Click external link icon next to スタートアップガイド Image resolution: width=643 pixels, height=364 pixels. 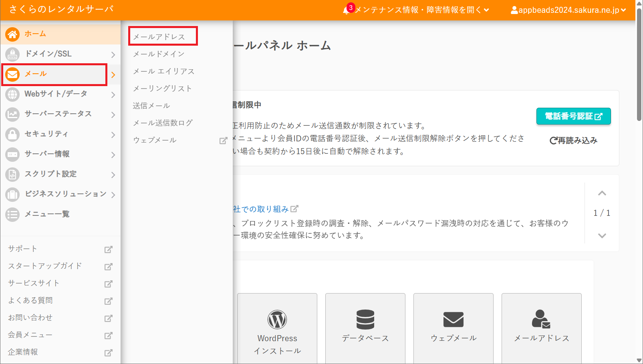[108, 267]
